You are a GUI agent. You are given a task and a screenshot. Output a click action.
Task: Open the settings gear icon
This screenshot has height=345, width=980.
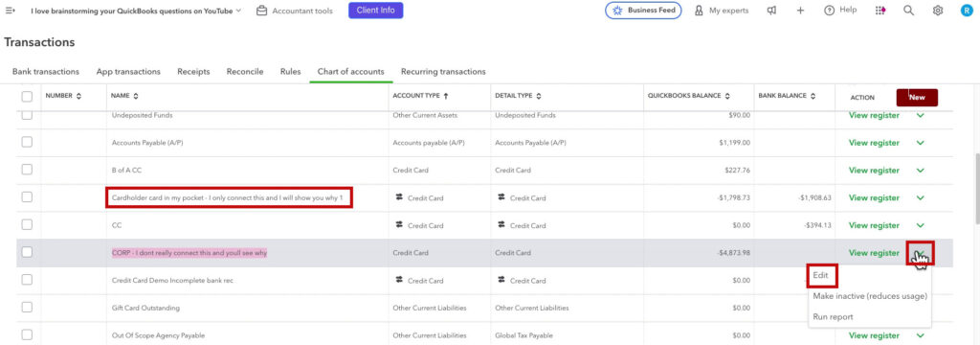click(938, 11)
